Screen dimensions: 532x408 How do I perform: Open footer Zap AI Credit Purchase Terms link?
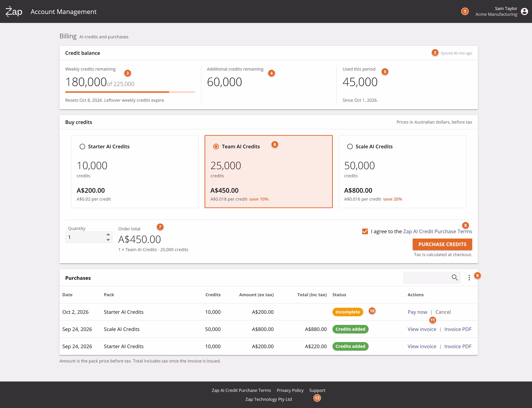click(x=241, y=390)
